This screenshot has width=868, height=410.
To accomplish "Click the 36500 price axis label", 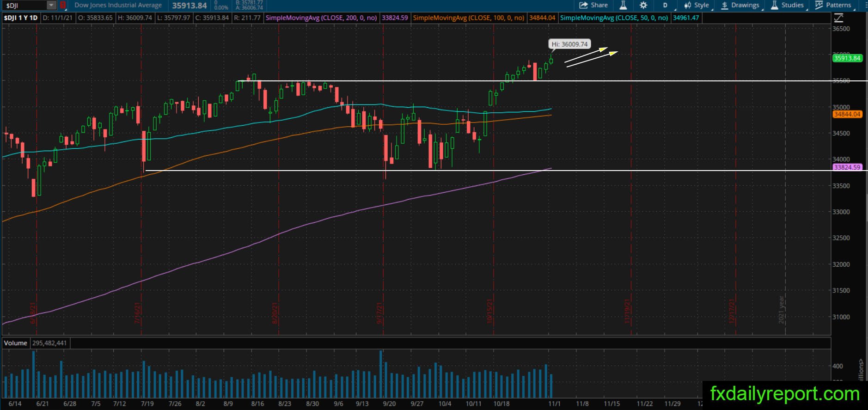I will tap(841, 29).
